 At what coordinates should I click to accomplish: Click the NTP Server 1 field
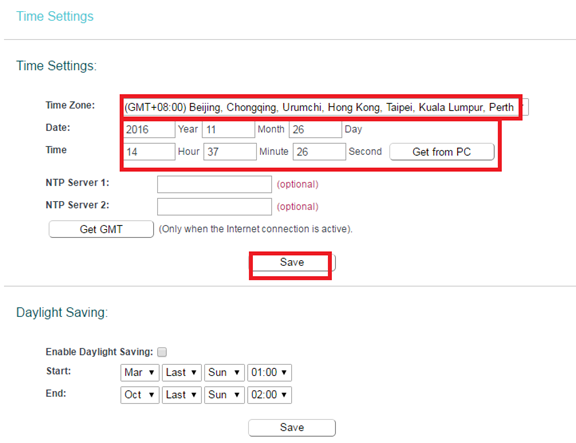click(x=215, y=184)
